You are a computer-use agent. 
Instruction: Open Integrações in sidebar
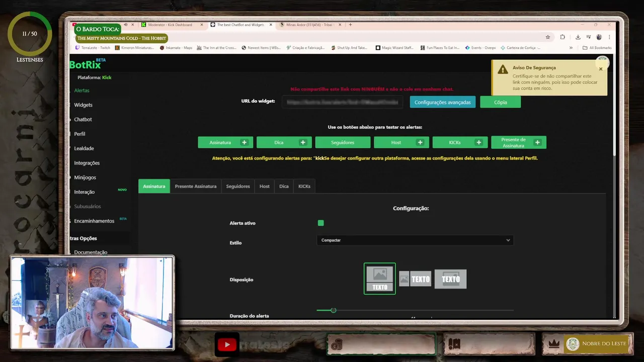coord(87,163)
